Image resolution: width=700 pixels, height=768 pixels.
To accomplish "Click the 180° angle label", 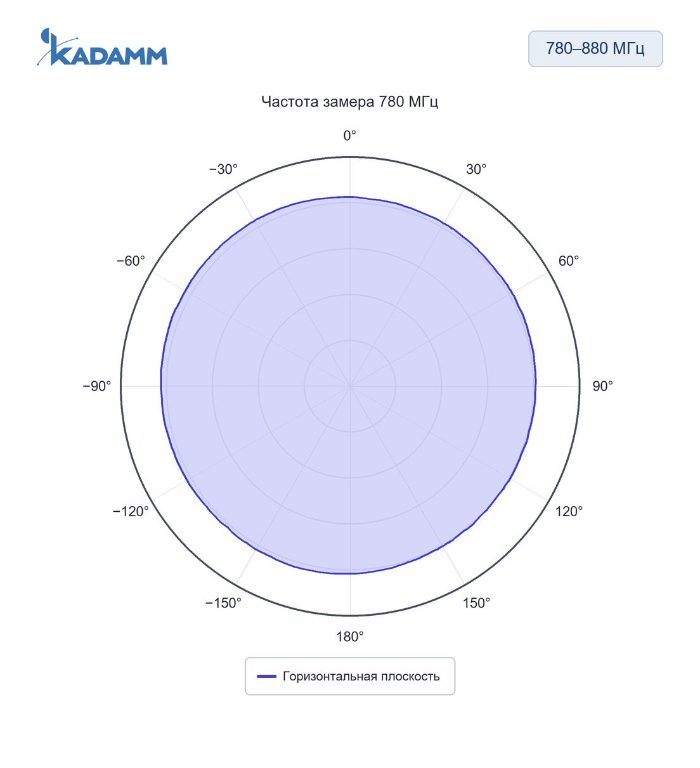I will pyautogui.click(x=350, y=637).
